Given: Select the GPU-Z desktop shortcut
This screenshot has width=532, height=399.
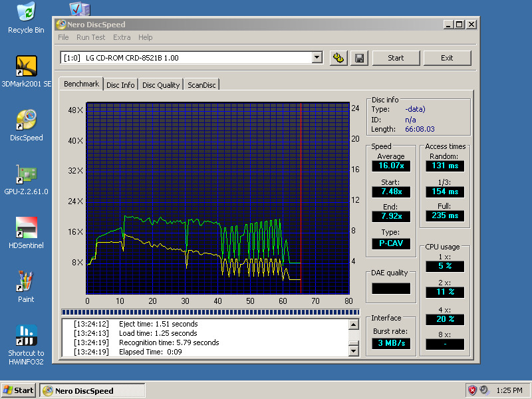Looking at the screenshot, I should coord(26,174).
